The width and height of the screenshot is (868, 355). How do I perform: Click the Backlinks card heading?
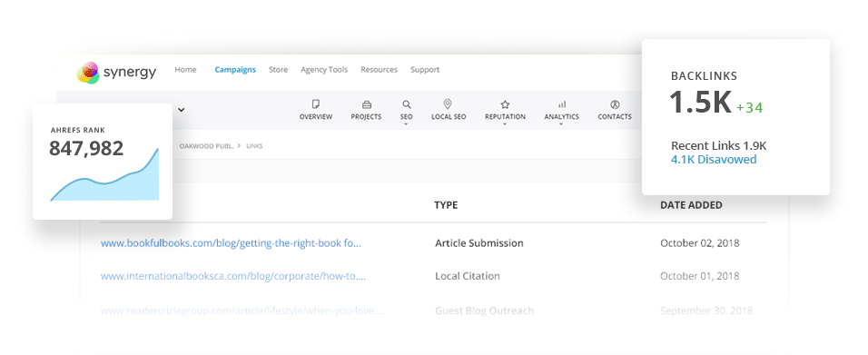point(705,76)
